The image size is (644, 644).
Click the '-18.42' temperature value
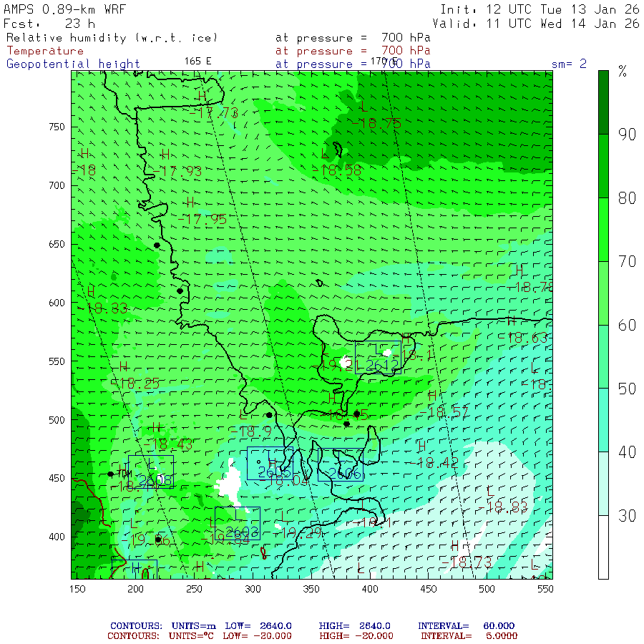click(x=434, y=463)
